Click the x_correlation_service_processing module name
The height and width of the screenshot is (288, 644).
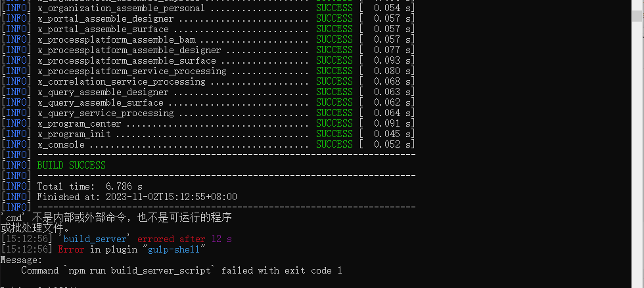coord(121,81)
